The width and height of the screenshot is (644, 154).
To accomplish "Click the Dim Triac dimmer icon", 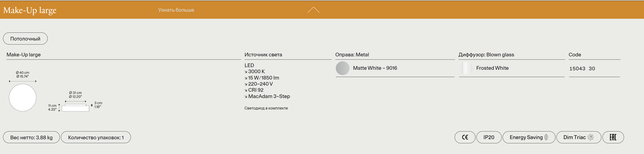I will click(590, 137).
